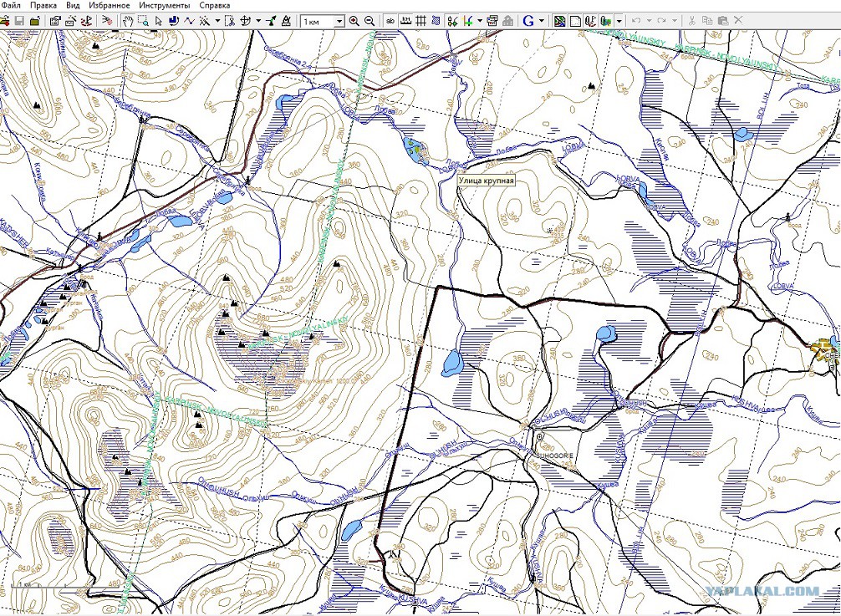Toggle the vector map layer button
This screenshot has width=841, height=616.
[559, 21]
